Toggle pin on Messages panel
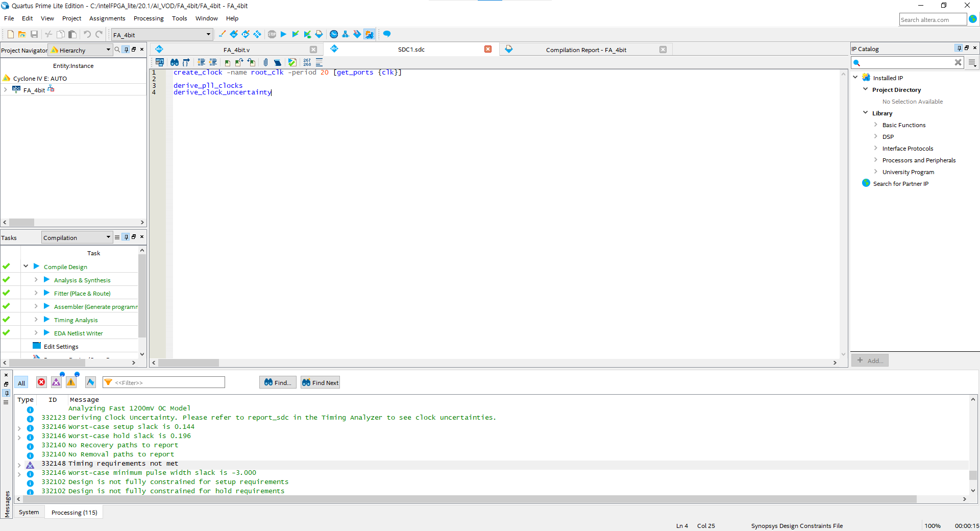 (x=6, y=393)
